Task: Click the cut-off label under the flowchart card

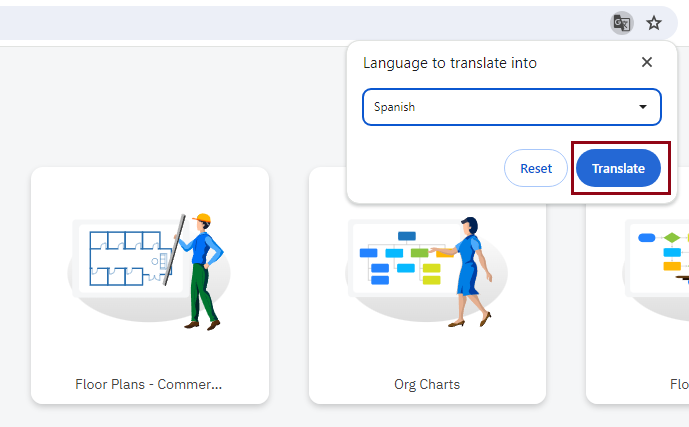Action: click(x=679, y=384)
